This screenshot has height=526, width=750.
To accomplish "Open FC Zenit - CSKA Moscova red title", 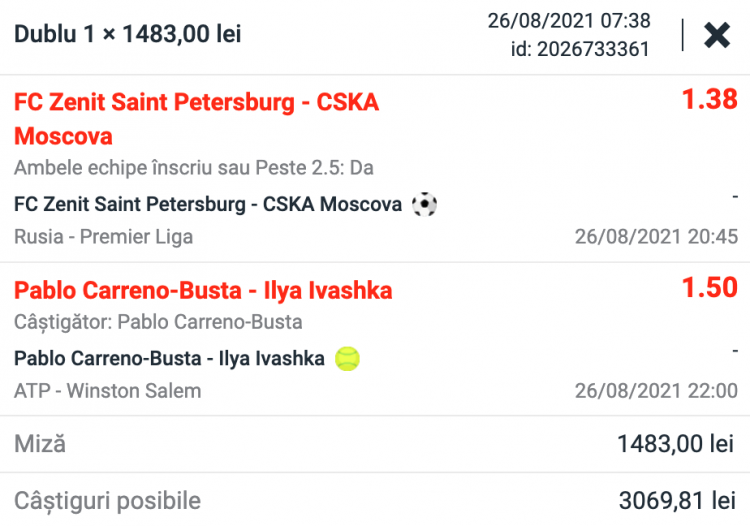I will pyautogui.click(x=196, y=118).
